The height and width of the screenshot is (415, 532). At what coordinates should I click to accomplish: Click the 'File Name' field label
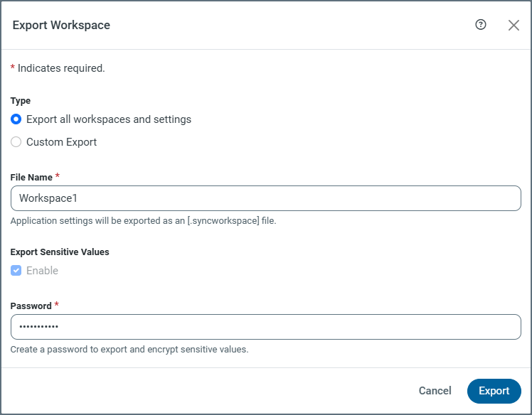[31, 177]
